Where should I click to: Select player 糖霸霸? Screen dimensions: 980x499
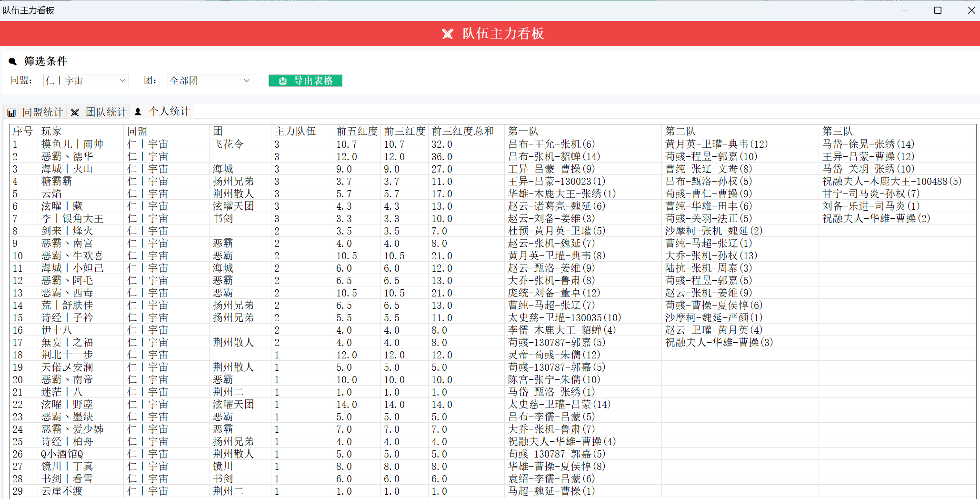click(57, 181)
